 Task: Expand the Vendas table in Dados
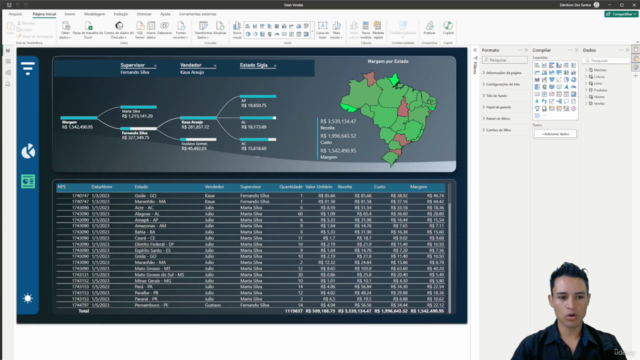click(587, 104)
